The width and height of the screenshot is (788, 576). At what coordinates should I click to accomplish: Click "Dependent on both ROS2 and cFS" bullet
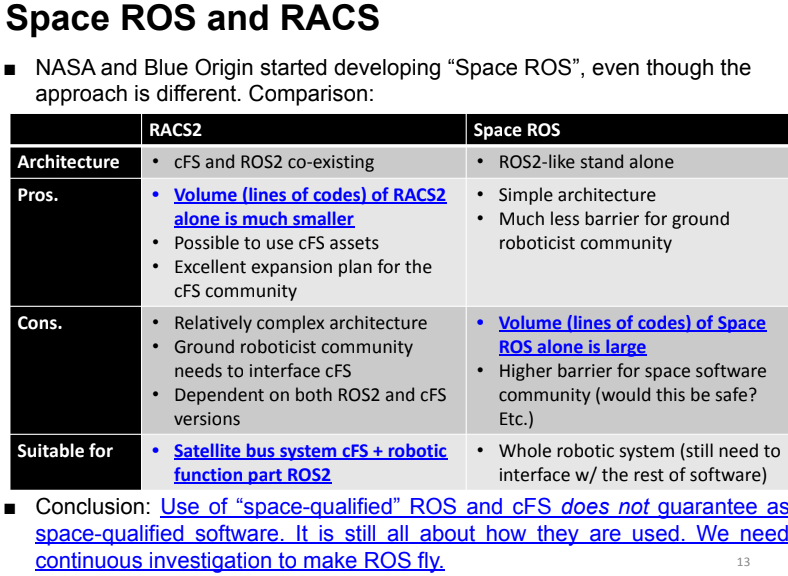tap(310, 395)
